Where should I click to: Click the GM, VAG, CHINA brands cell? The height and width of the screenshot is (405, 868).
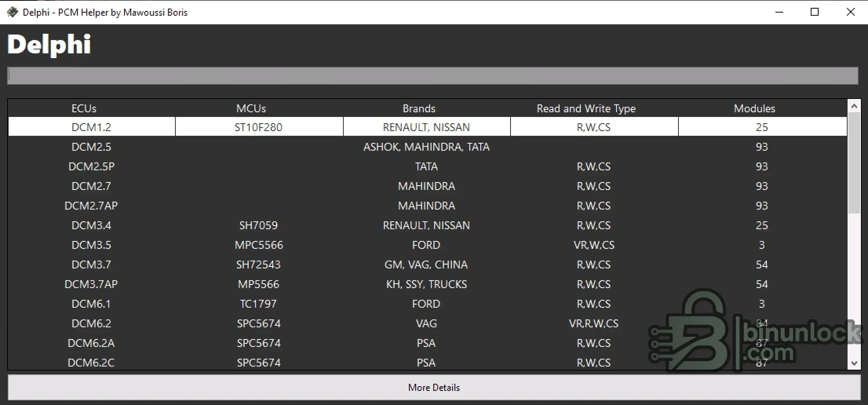pos(426,265)
